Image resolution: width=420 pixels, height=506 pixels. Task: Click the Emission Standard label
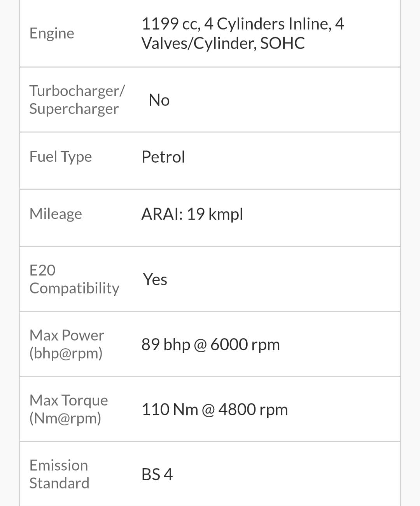(59, 474)
